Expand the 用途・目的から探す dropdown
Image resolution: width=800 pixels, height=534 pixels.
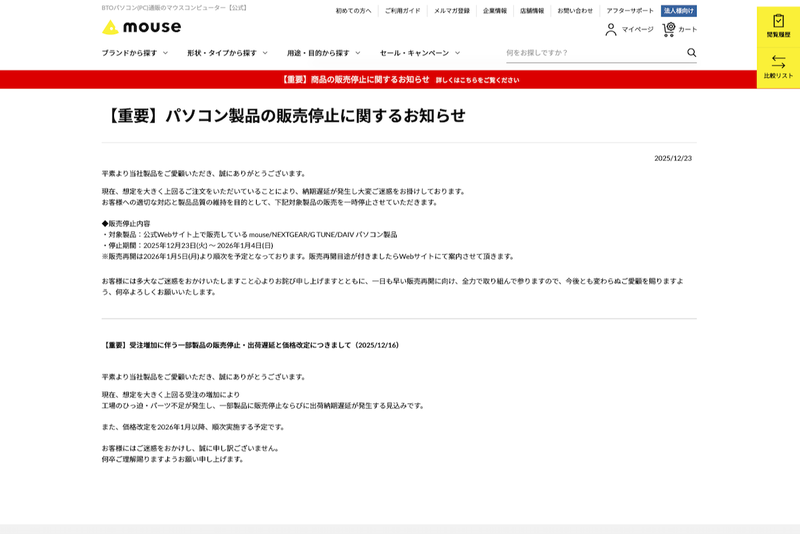323,53
